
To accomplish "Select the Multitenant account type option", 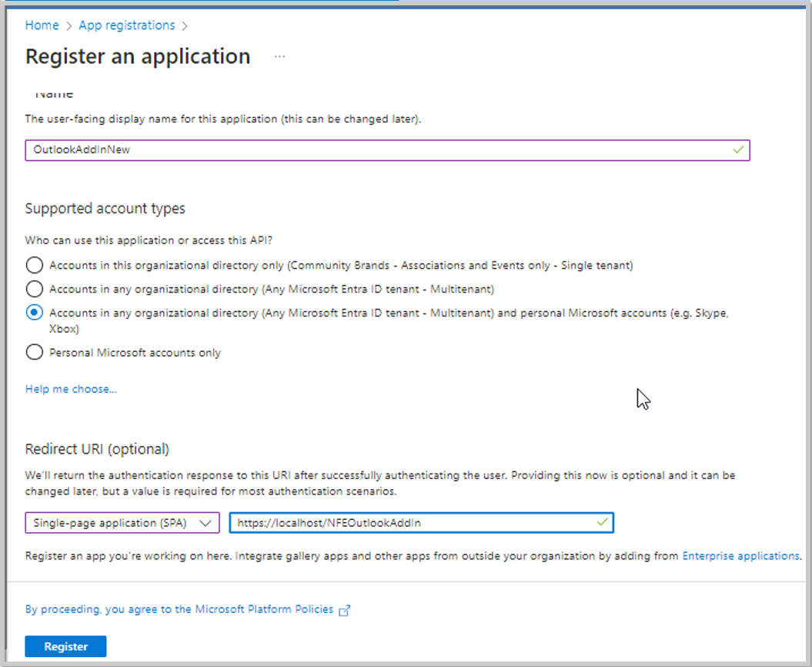I will [34, 289].
